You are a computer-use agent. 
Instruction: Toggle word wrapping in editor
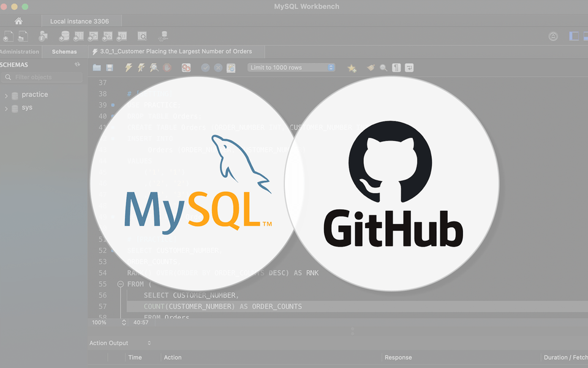409,67
